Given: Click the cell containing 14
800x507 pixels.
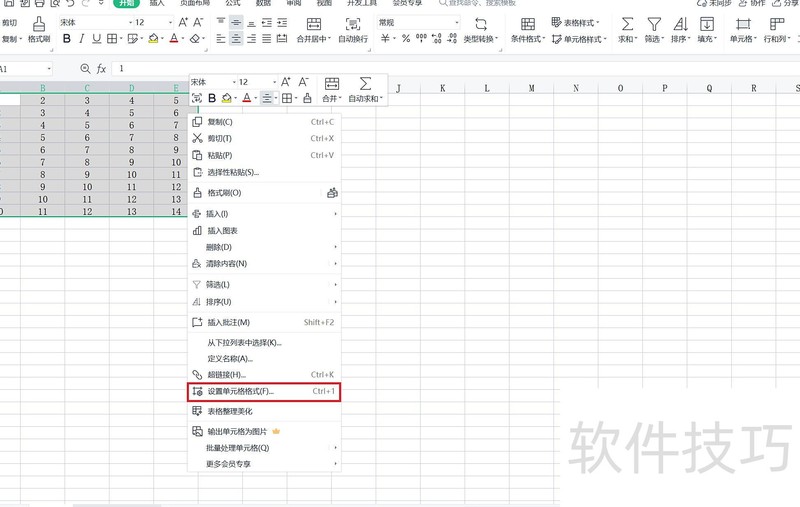Looking at the screenshot, I should point(176,211).
